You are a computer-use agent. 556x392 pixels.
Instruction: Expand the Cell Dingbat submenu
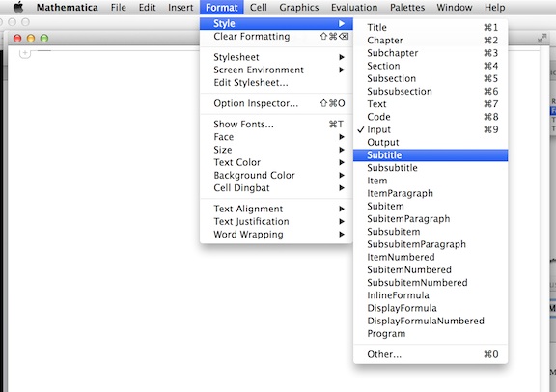pos(276,188)
